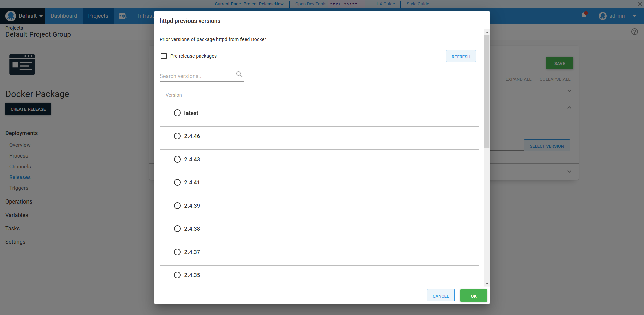Go to Deployments Overview
The image size is (644, 315).
[20, 145]
